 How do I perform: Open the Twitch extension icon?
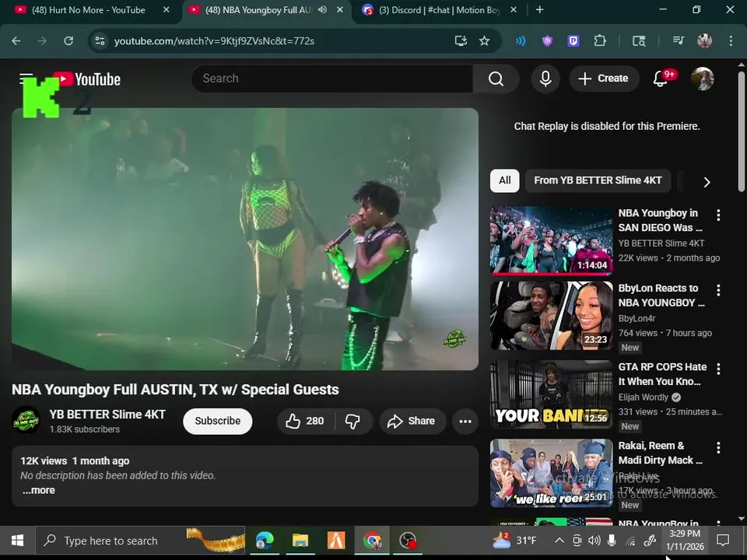pyautogui.click(x=573, y=41)
